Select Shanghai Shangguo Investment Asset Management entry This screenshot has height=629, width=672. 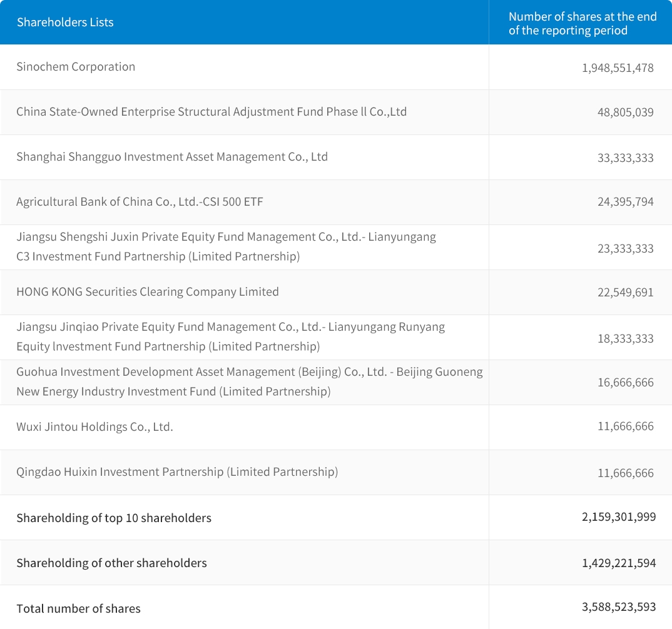[172, 157]
